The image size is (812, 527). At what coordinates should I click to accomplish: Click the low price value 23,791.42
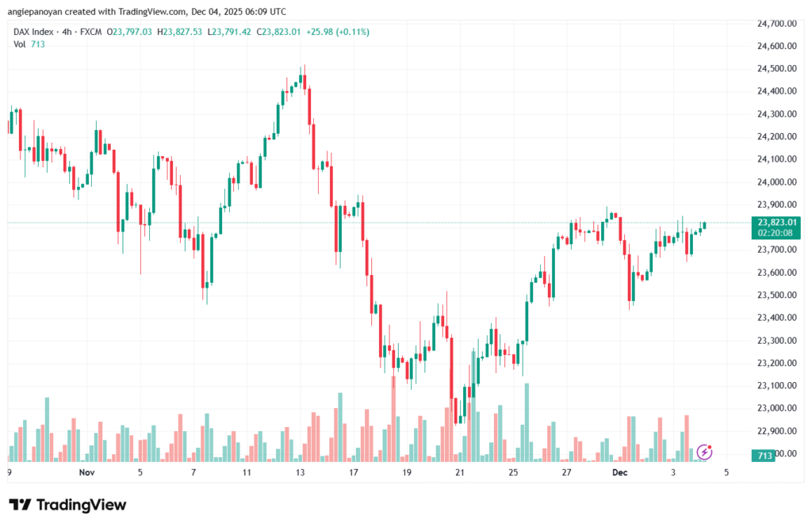click(234, 32)
